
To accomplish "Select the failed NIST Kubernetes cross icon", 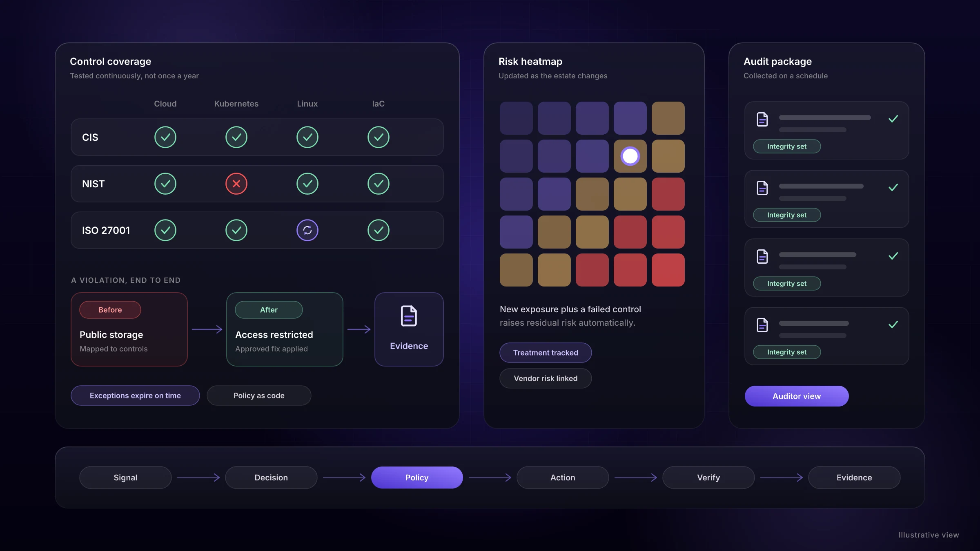I will (x=236, y=184).
